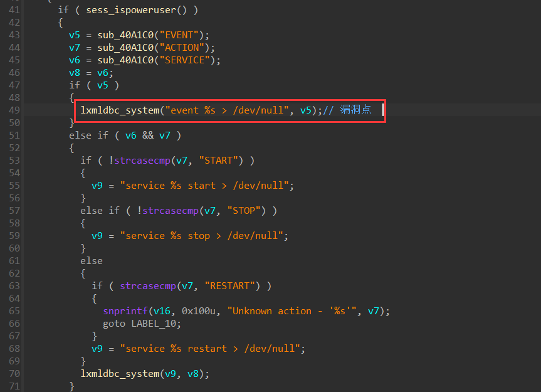Viewport: 541px width, 392px height.
Task: Click line number 65 in the gutter
Action: tap(14, 311)
